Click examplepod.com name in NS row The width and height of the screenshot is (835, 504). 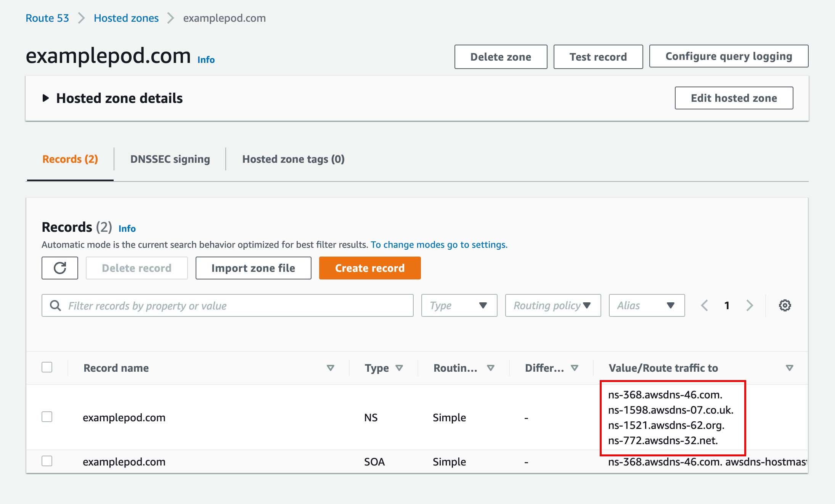pos(124,417)
